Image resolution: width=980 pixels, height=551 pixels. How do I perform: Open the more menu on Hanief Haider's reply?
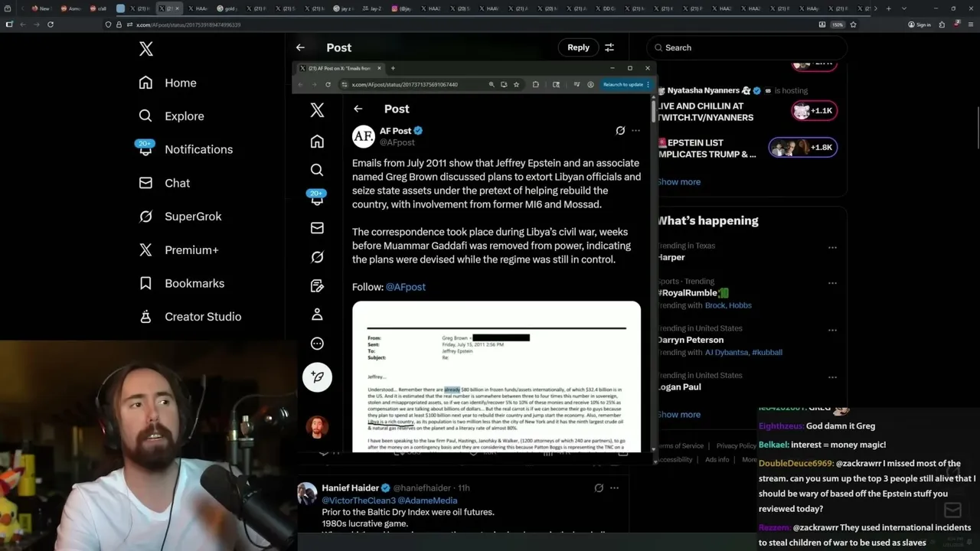click(x=614, y=487)
